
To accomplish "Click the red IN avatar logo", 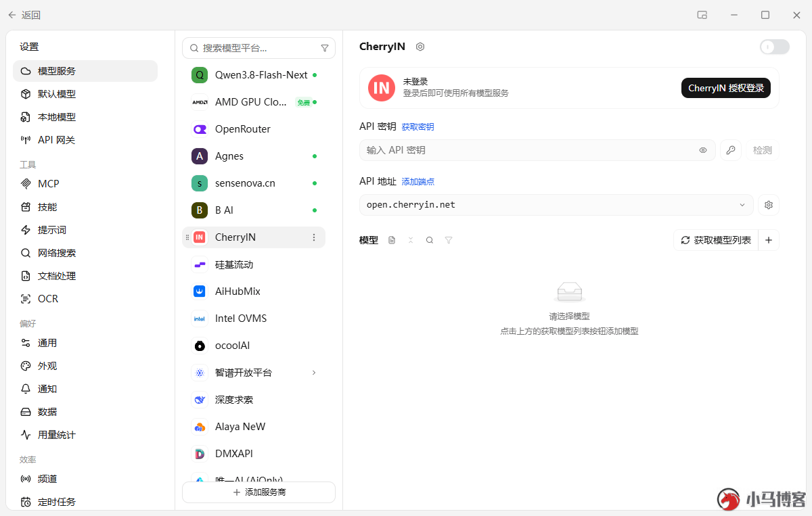I will pos(382,88).
